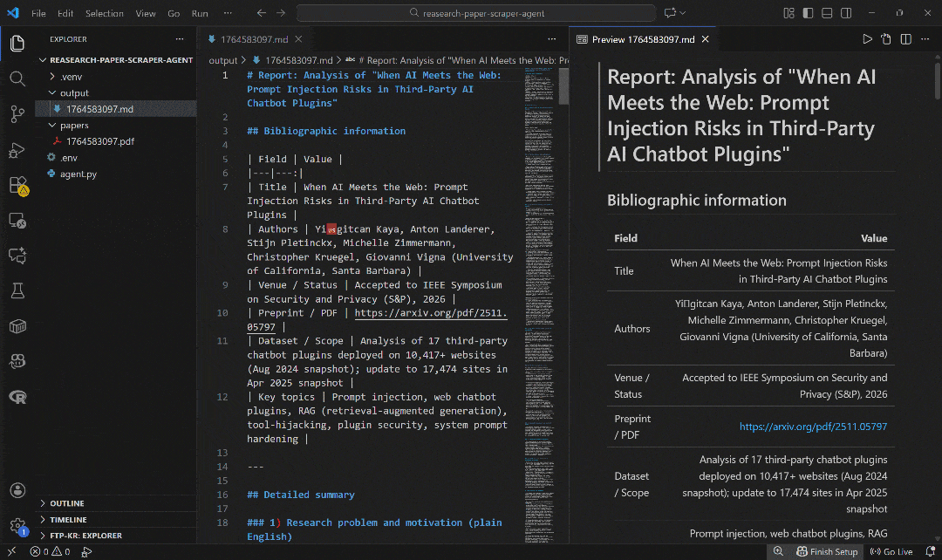Screen dimensions: 942x560
Task: Click the command center search box
Action: coord(476,12)
